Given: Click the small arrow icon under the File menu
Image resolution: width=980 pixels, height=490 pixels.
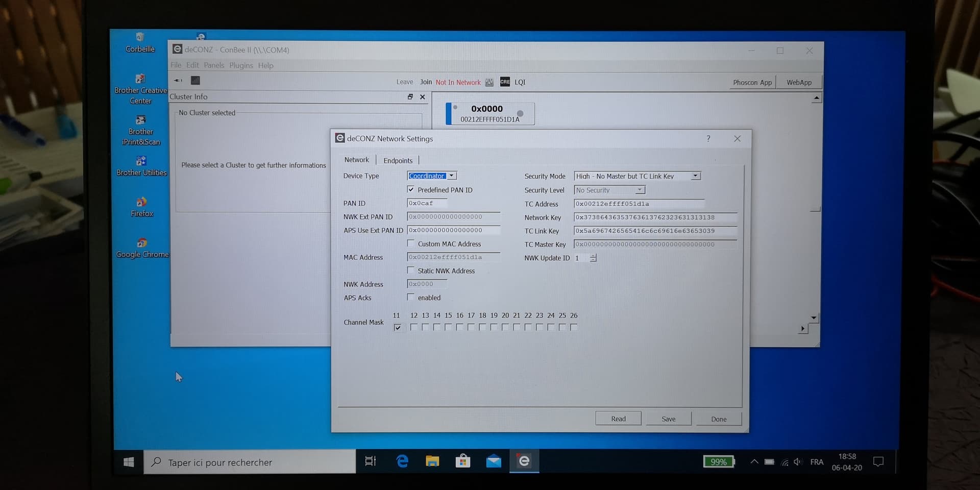Looking at the screenshot, I should (178, 80).
